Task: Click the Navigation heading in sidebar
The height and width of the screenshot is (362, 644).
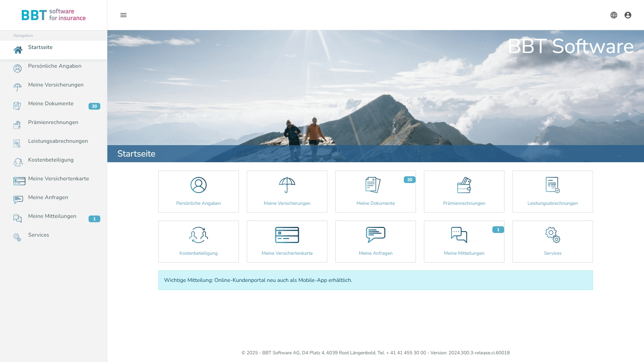Action: click(x=23, y=36)
